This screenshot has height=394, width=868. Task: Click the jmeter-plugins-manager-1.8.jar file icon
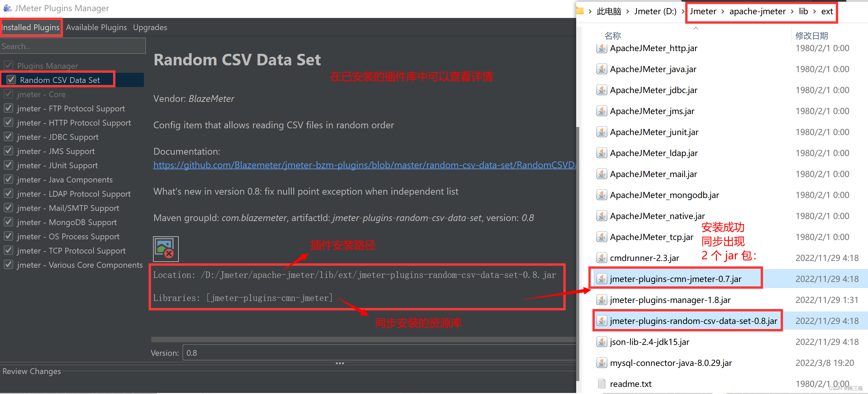[x=602, y=300]
